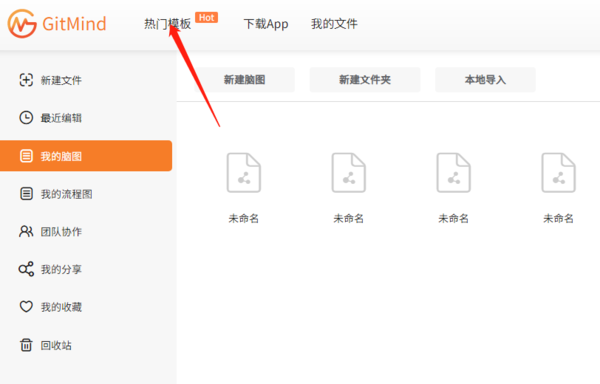Click the Hot badge
The width and height of the screenshot is (600, 384).
206,18
